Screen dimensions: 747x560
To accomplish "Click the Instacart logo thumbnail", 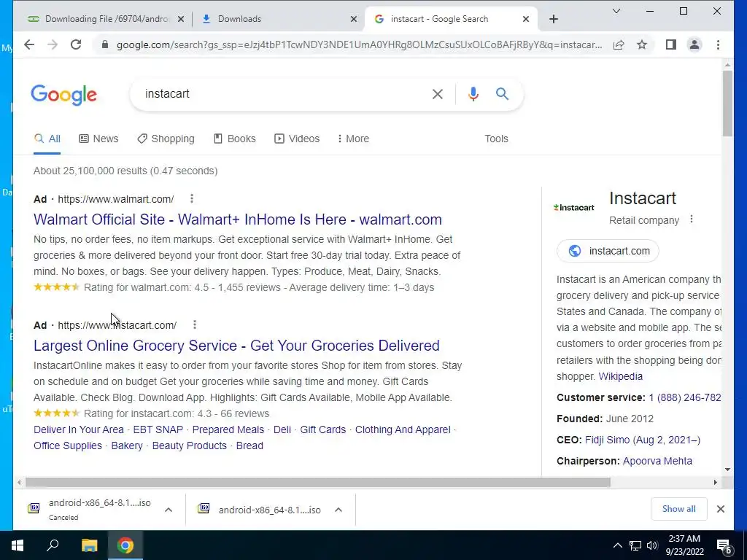I will [x=574, y=208].
